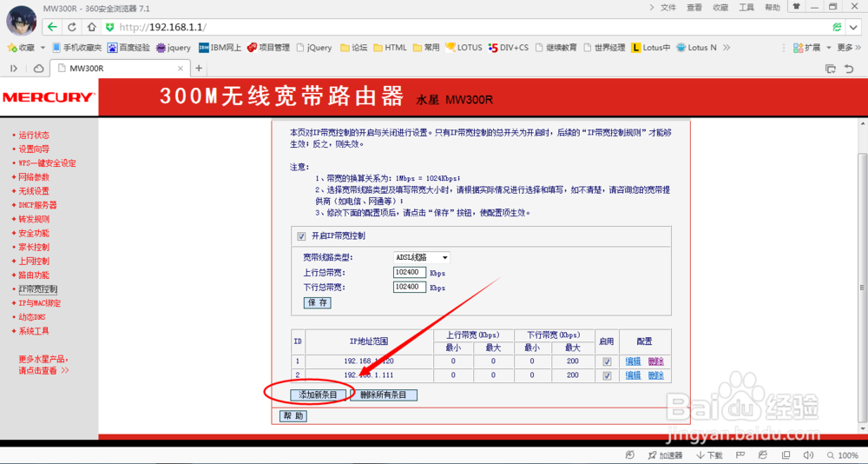This screenshot has width=868, height=464.
Task: Toggle the 启用 checkbox for rule ID 1
Action: 608,361
